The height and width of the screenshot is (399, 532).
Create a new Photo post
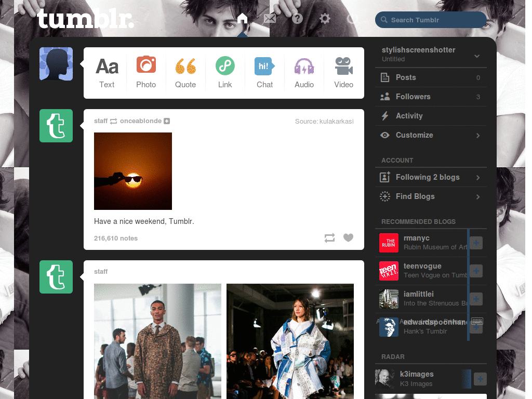[146, 73]
